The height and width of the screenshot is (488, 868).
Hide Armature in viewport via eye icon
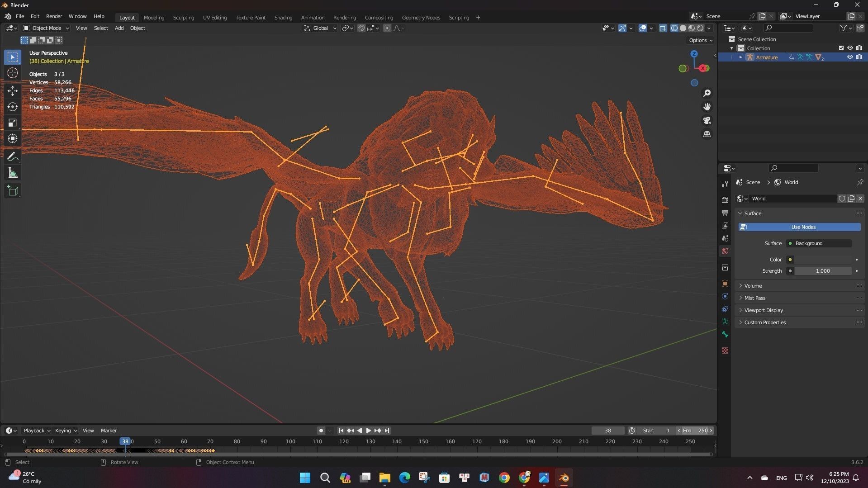click(x=850, y=57)
